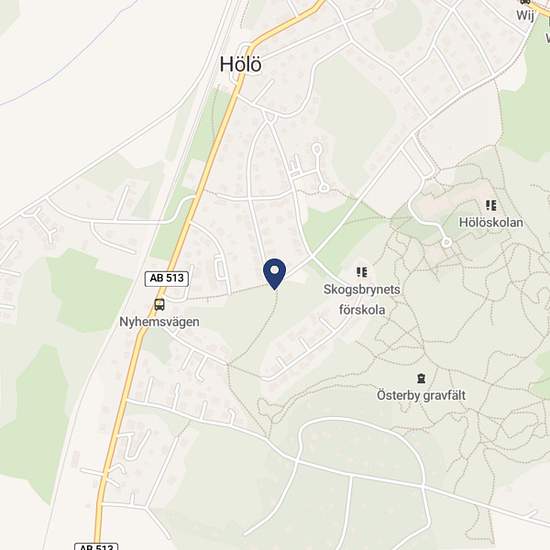Open the Österby gravfält landmark icon

[x=421, y=378]
